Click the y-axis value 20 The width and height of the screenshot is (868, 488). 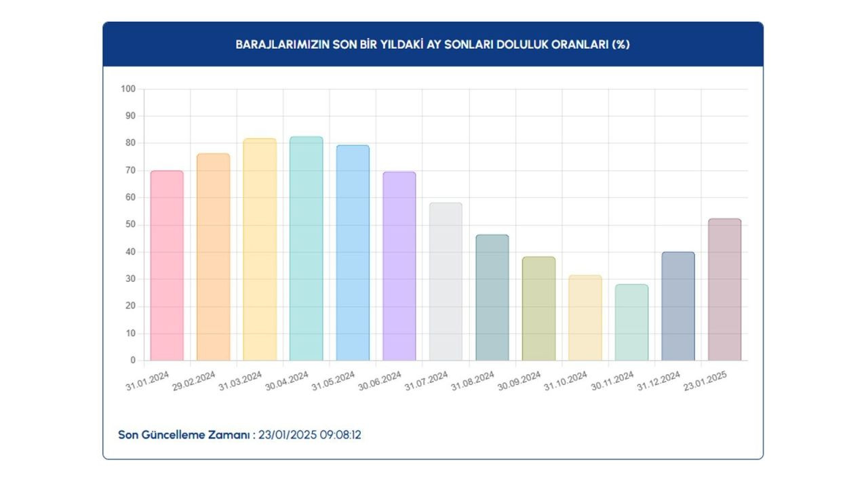130,306
